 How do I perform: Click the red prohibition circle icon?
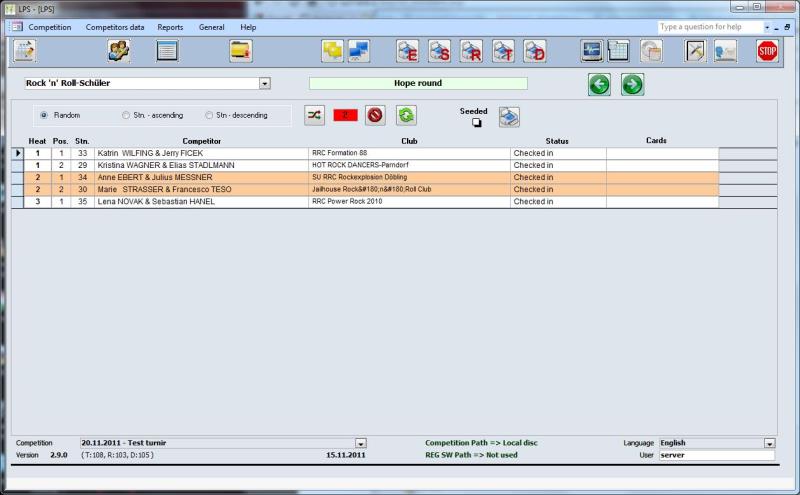point(375,115)
